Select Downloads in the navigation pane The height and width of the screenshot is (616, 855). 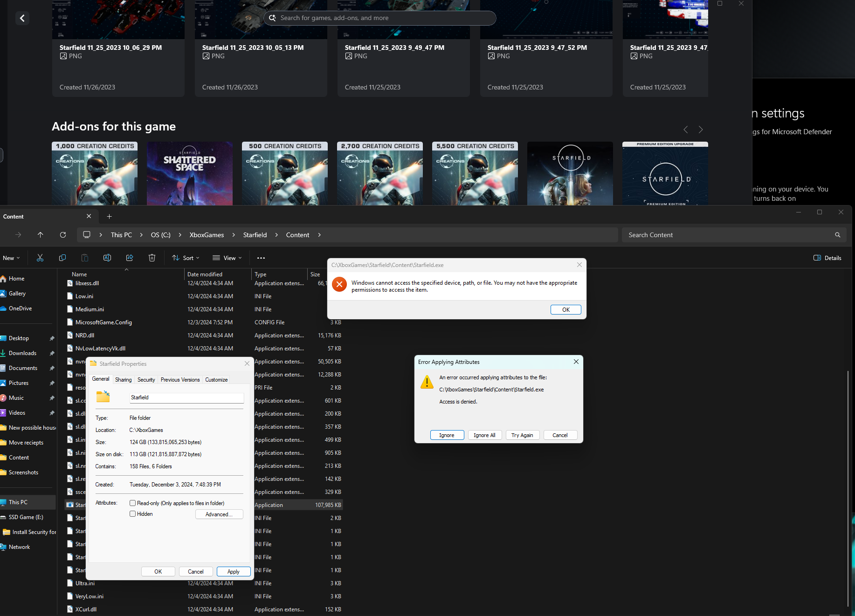[22, 353]
